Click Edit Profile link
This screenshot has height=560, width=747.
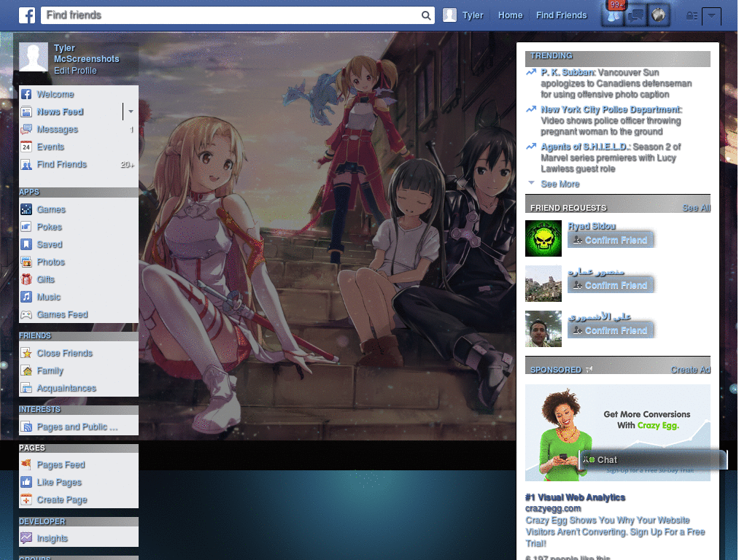pos(75,71)
